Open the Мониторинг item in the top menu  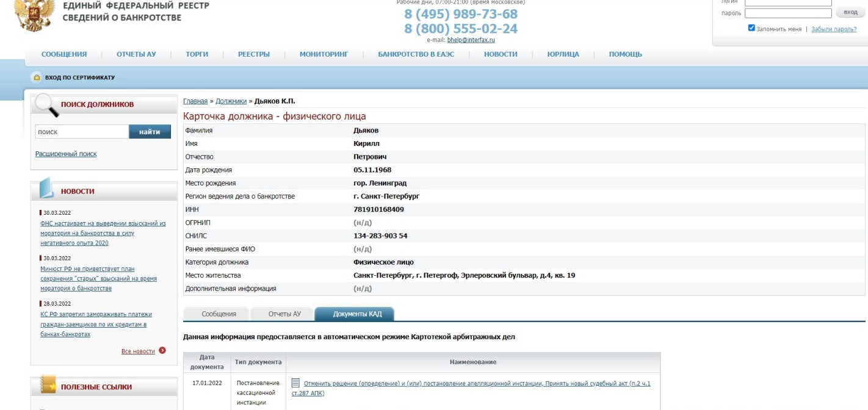[324, 54]
